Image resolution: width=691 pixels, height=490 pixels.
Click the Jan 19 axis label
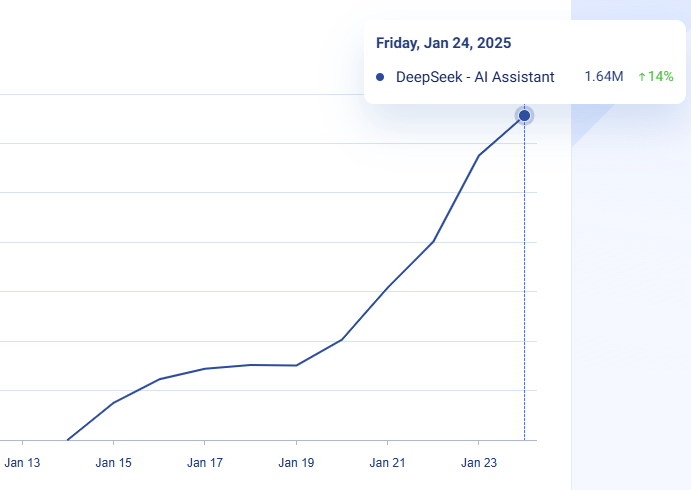pos(296,463)
